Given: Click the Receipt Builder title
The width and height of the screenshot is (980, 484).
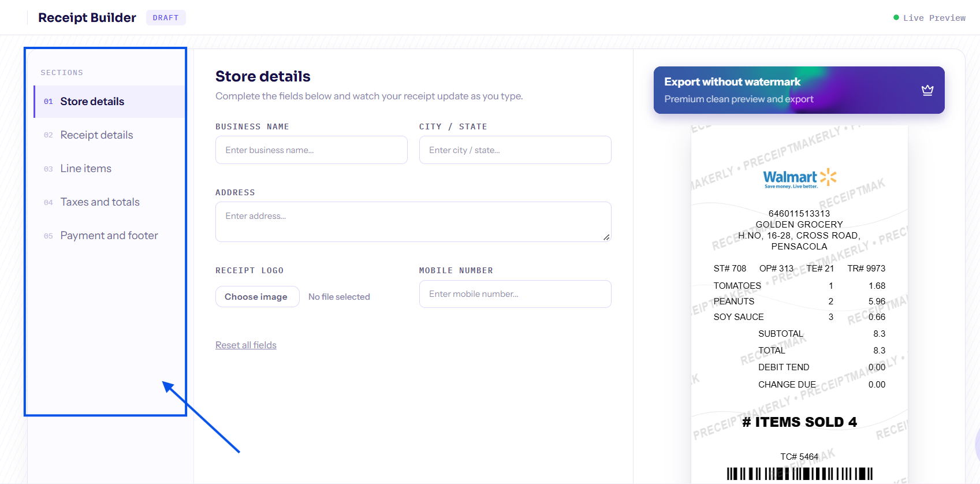Looking at the screenshot, I should (x=87, y=18).
